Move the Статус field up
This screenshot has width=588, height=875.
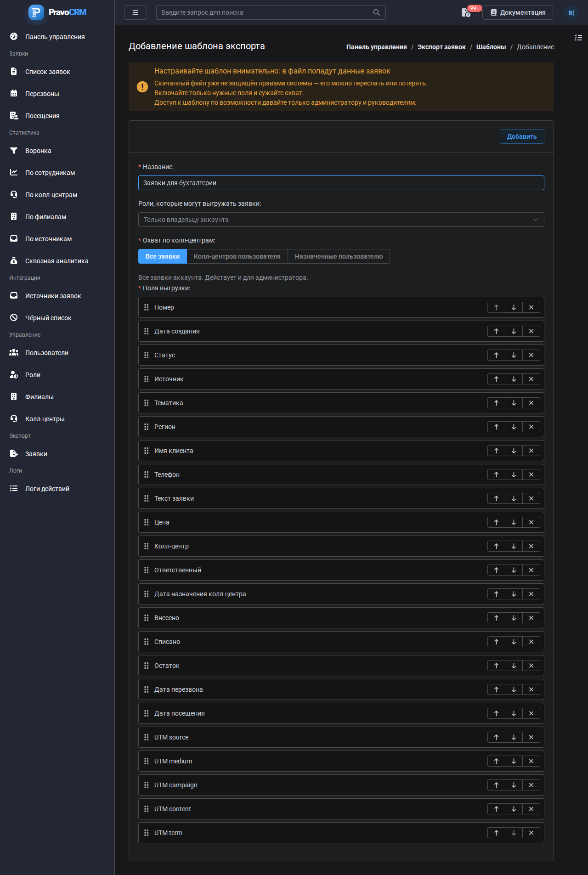[496, 355]
